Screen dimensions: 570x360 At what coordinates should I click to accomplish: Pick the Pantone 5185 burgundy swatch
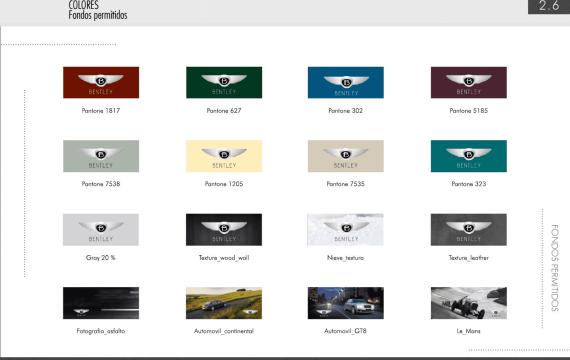pyautogui.click(x=469, y=83)
